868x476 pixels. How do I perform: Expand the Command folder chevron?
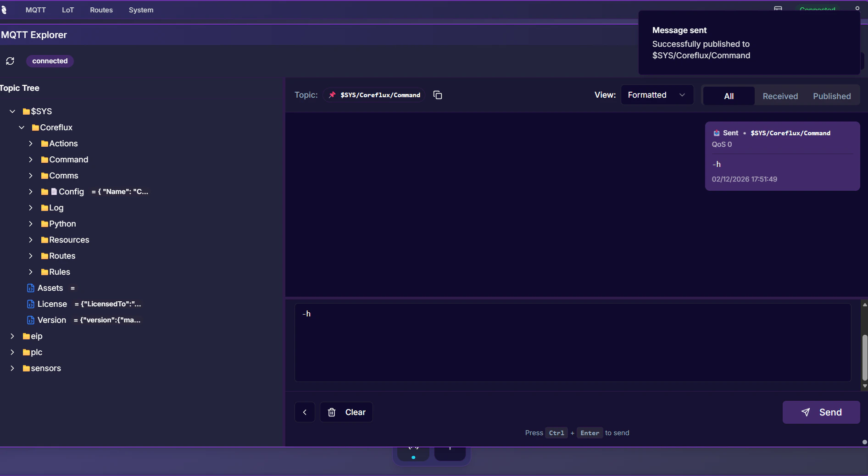[x=31, y=160]
